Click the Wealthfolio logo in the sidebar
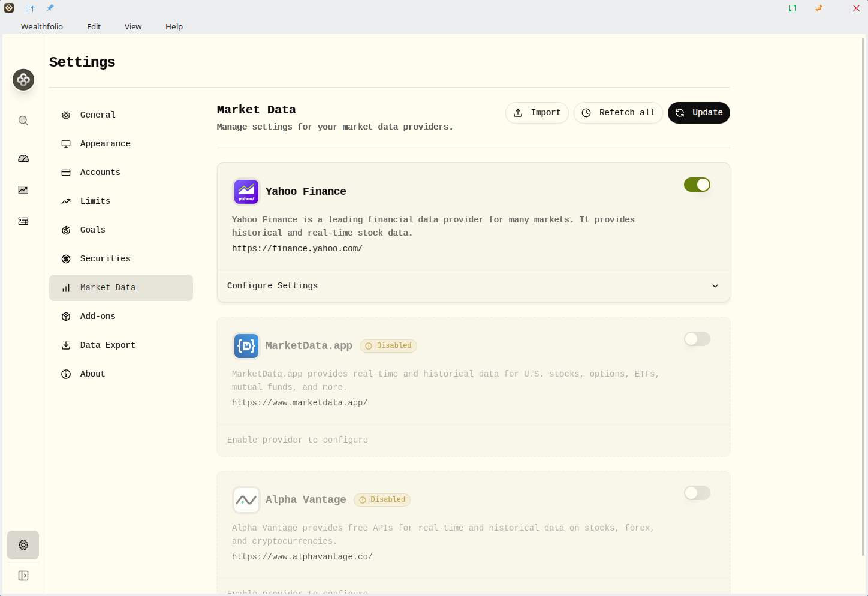Image resolution: width=868 pixels, height=596 pixels. pyautogui.click(x=23, y=80)
